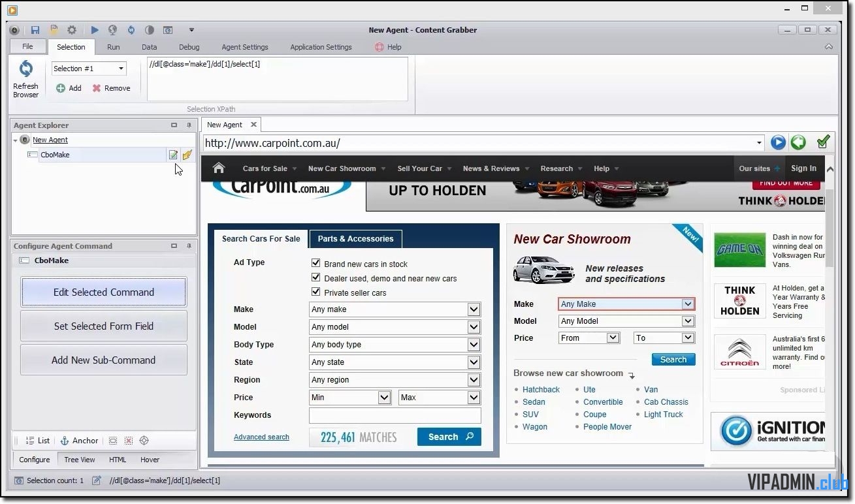
Task: Pin the Configure Agent Command panel
Action: (x=189, y=246)
